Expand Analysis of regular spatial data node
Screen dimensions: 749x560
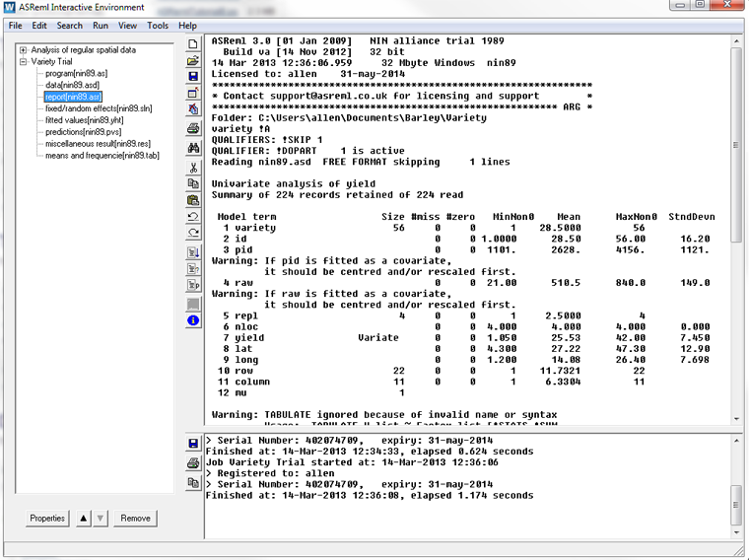(x=24, y=49)
